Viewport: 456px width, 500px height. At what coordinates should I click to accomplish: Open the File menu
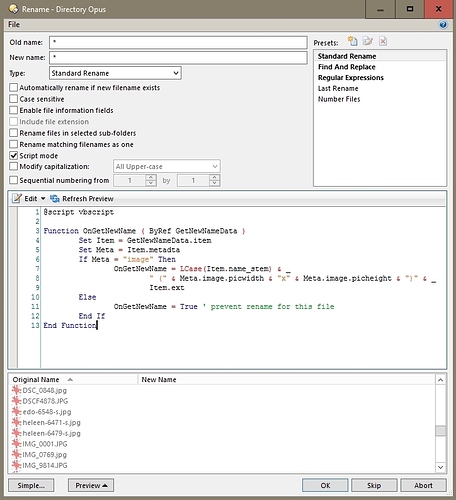[14, 25]
